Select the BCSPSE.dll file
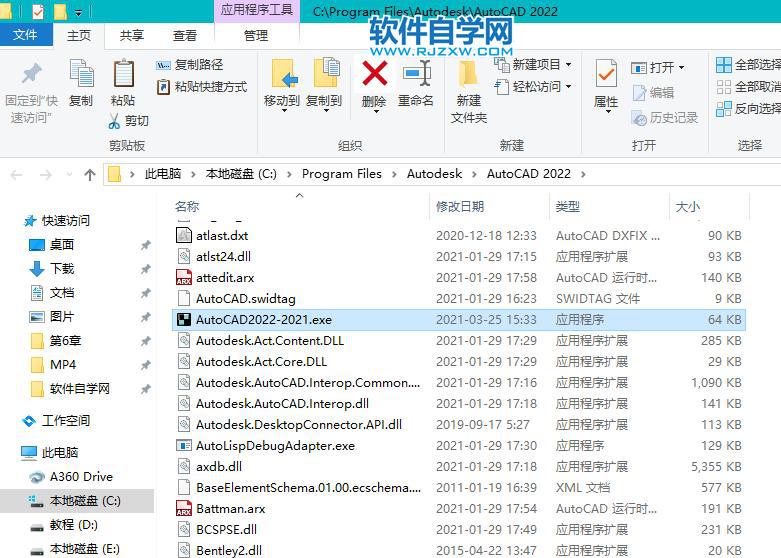 [227, 530]
